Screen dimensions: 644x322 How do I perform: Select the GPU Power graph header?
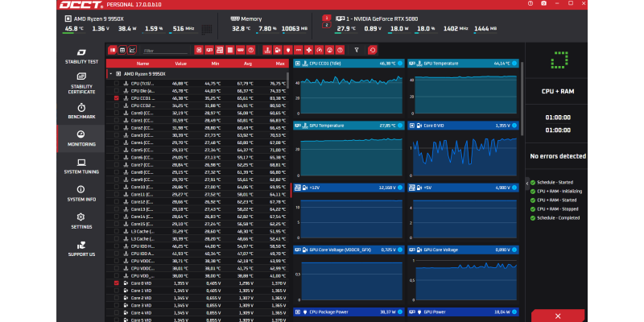463,312
